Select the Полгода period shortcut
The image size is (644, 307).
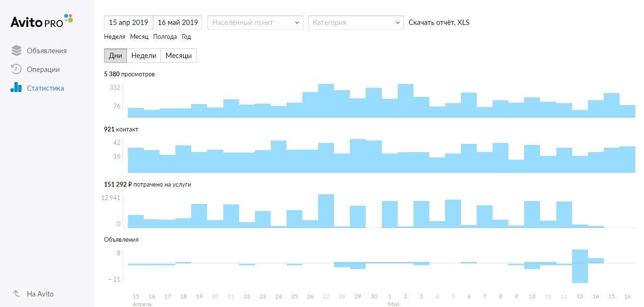pyautogui.click(x=165, y=37)
